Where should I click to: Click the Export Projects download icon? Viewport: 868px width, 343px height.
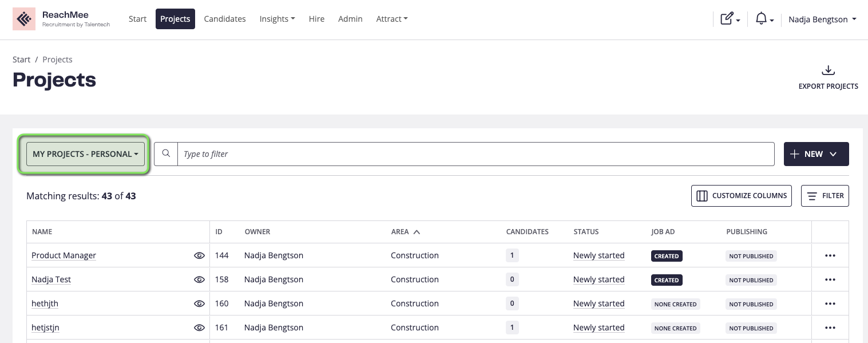coord(828,71)
